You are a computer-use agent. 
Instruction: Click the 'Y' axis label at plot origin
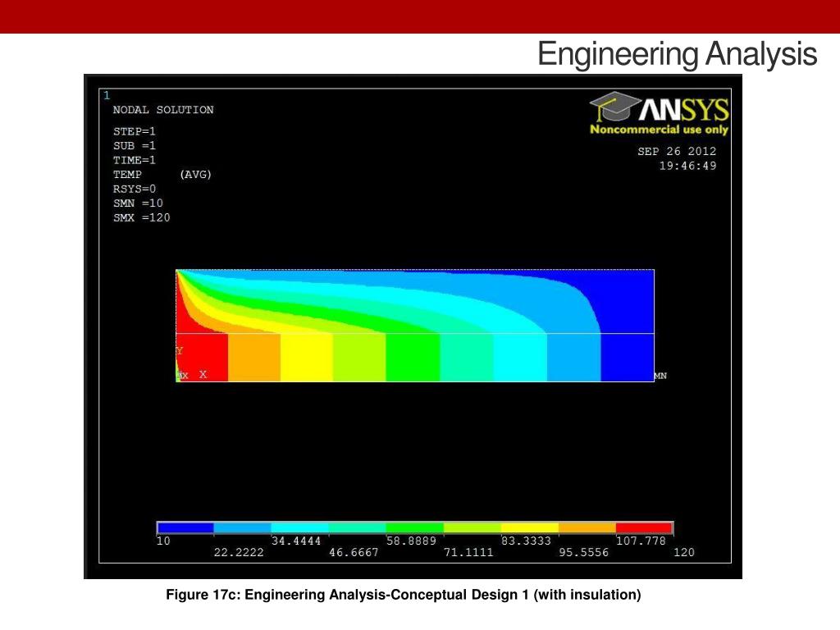tap(180, 351)
